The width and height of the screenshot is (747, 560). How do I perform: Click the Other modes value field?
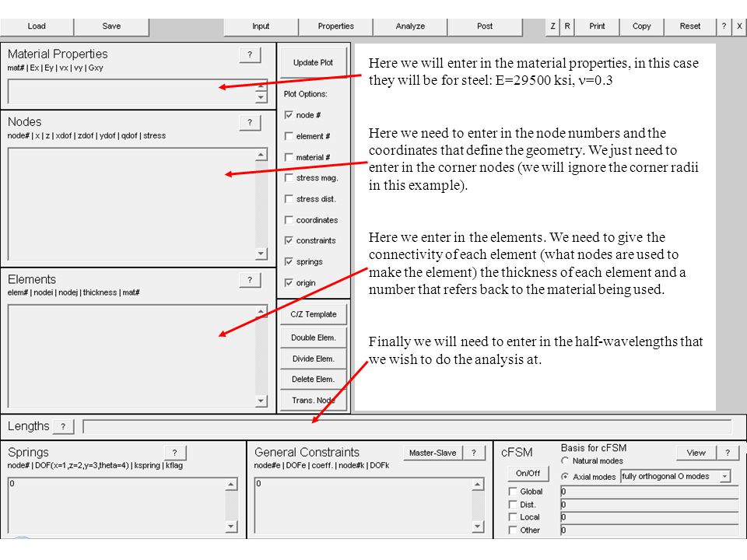(649, 530)
